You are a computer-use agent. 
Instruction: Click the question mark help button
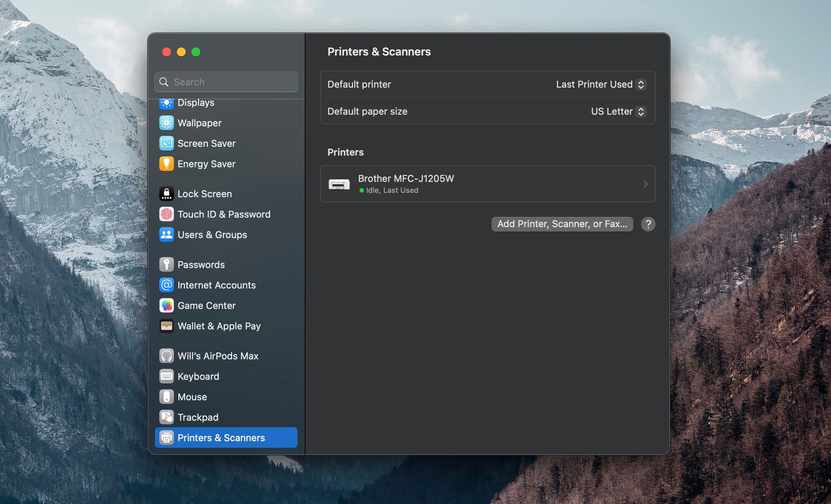click(x=648, y=224)
